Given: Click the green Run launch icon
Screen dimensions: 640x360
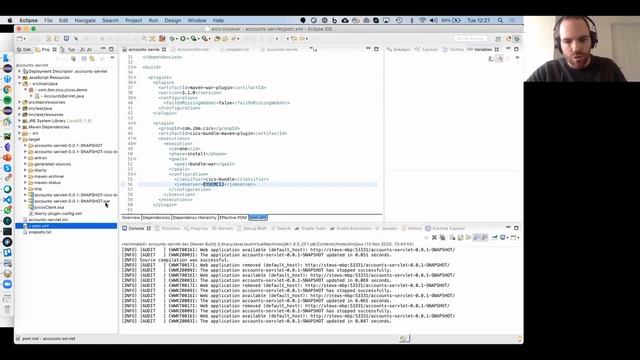Looking at the screenshot, I should tap(183, 39).
